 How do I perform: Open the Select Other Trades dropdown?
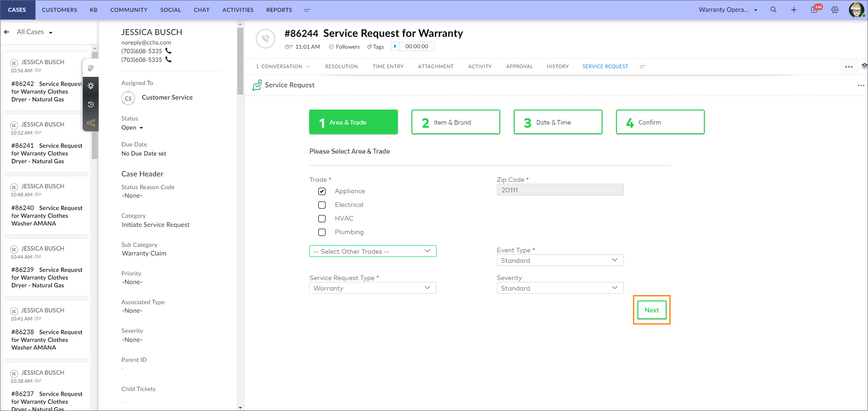click(x=373, y=251)
